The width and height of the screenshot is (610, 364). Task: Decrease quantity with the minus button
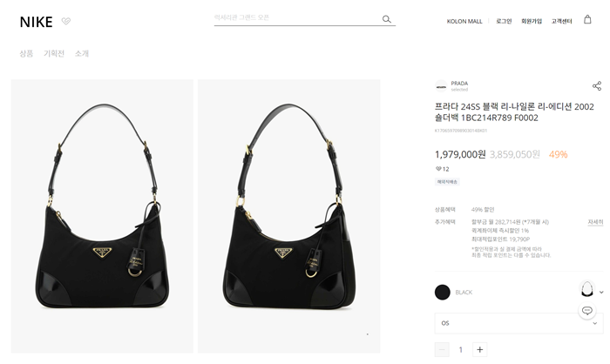coord(442,349)
